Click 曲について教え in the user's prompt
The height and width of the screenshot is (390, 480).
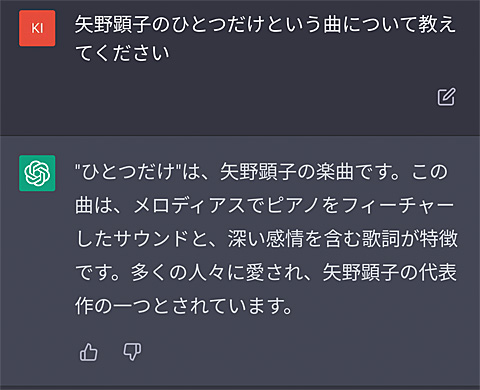tap(389, 24)
